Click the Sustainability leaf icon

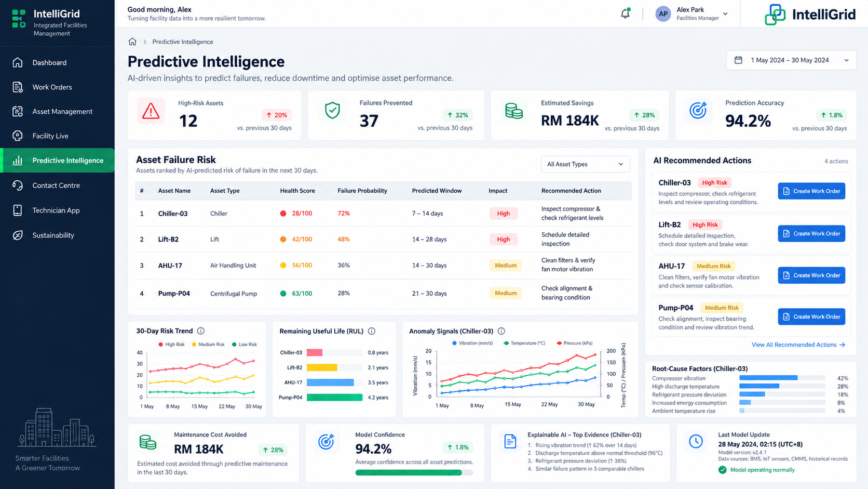[18, 235]
